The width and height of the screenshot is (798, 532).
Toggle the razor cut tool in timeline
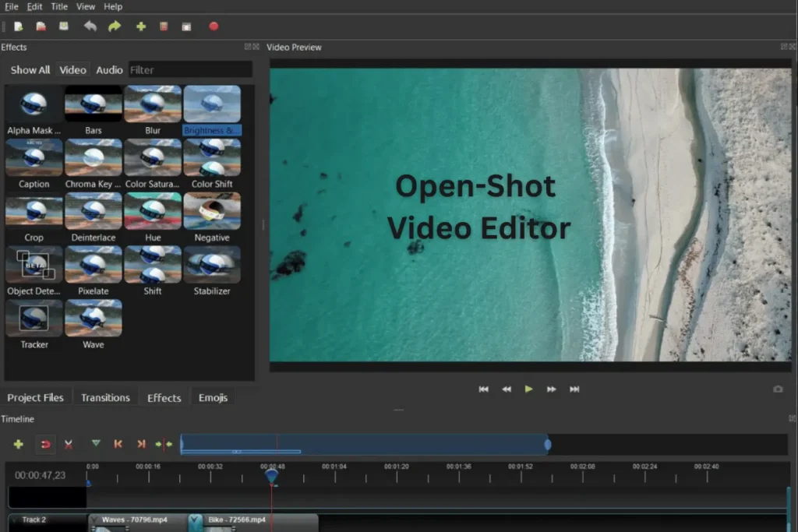pos(69,445)
